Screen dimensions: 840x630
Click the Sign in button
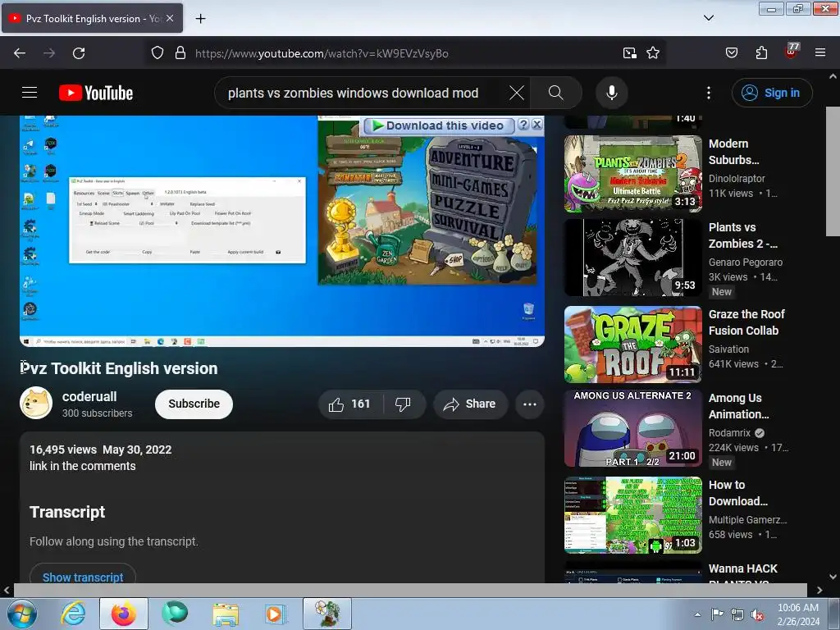coord(771,93)
